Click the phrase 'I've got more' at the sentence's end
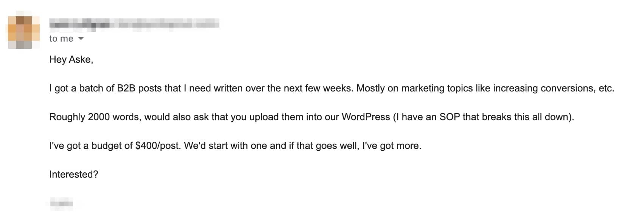 pos(390,146)
